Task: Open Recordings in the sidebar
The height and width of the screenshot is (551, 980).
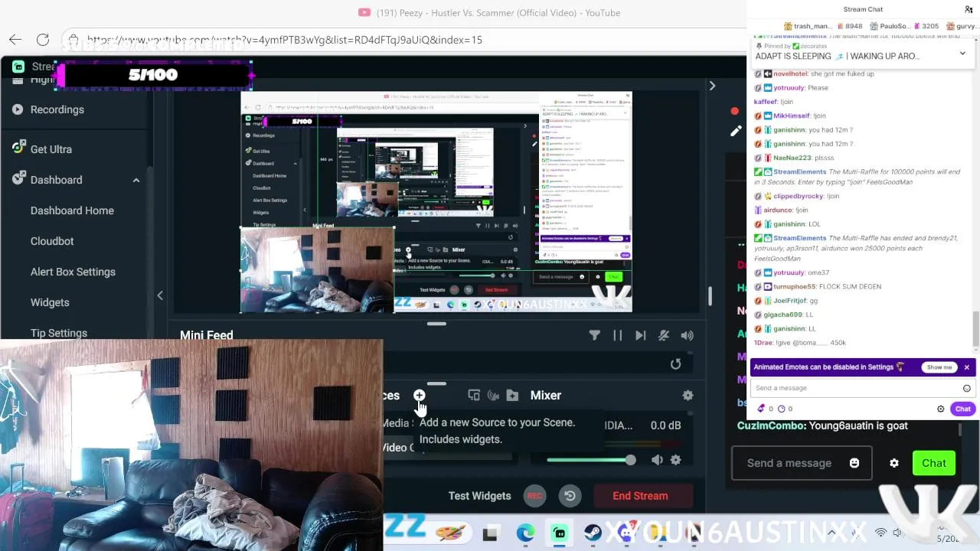Action: pyautogui.click(x=57, y=109)
